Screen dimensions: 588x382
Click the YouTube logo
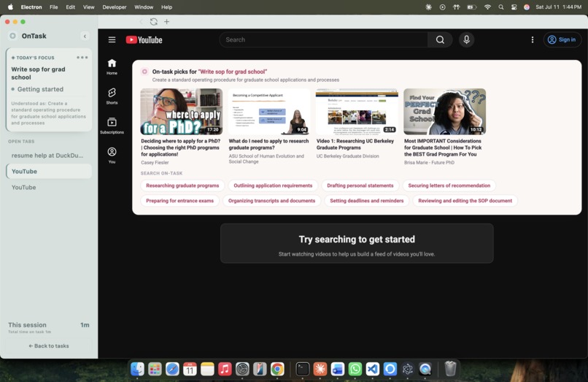coord(144,40)
